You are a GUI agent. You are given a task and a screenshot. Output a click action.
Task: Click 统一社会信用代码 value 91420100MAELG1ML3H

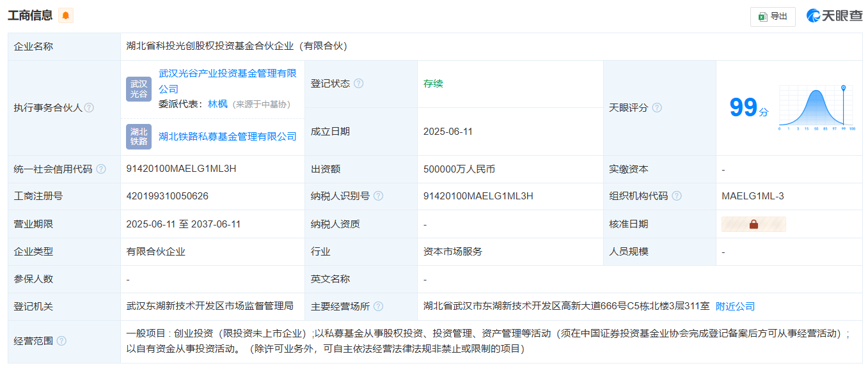[x=182, y=169]
